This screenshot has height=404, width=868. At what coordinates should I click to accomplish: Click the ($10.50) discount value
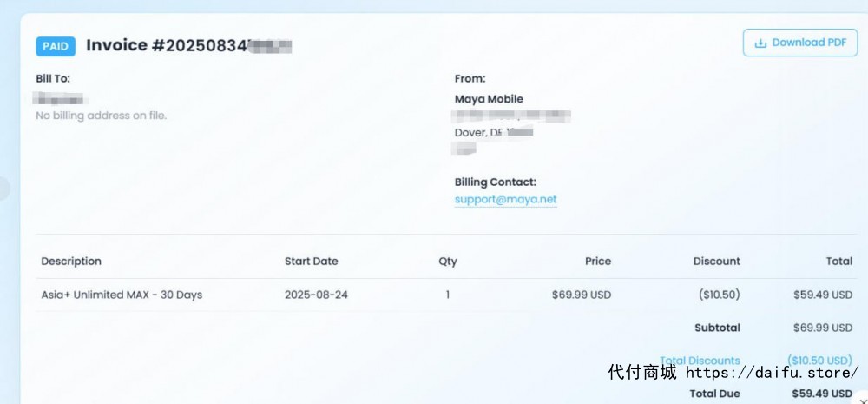click(719, 295)
